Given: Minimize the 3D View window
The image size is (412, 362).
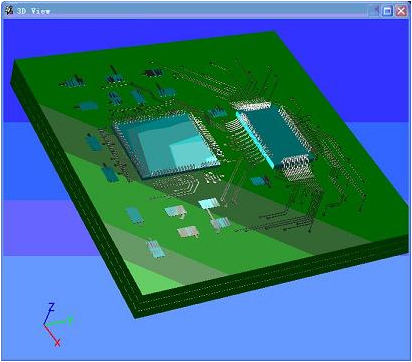Looking at the screenshot, I should 374,11.
